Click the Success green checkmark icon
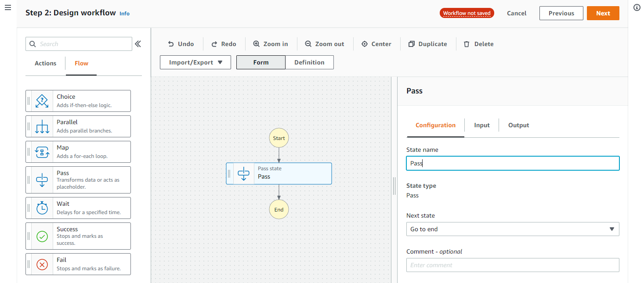The height and width of the screenshot is (283, 644). (x=42, y=236)
